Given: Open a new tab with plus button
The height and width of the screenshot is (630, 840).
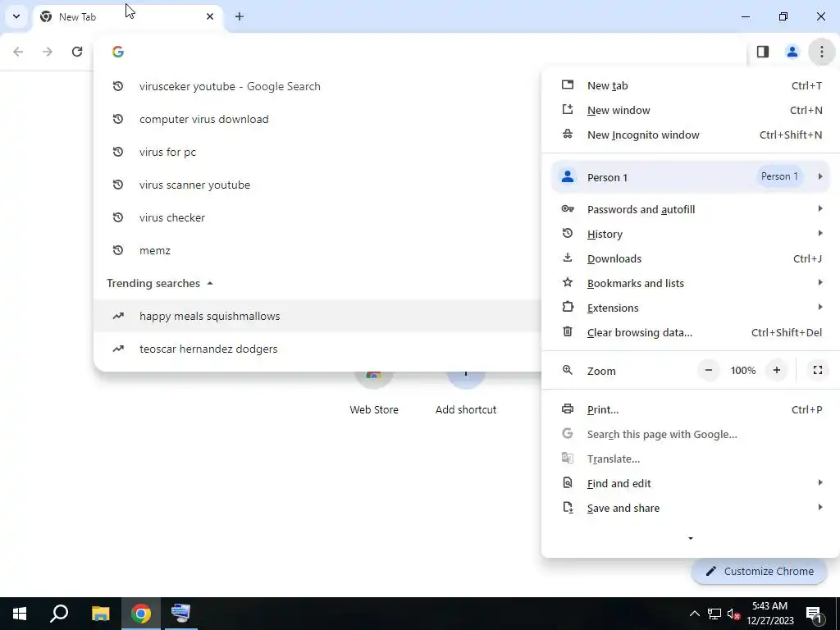Looking at the screenshot, I should [x=240, y=16].
